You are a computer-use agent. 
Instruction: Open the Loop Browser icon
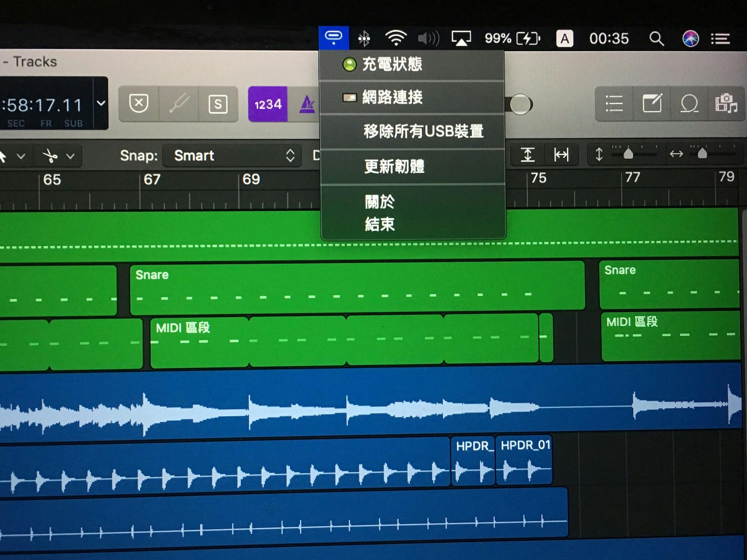689,103
